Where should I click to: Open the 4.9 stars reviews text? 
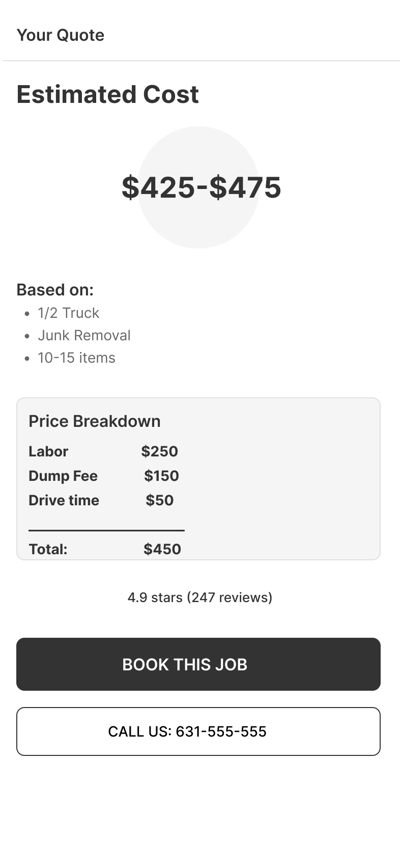pyautogui.click(x=200, y=597)
